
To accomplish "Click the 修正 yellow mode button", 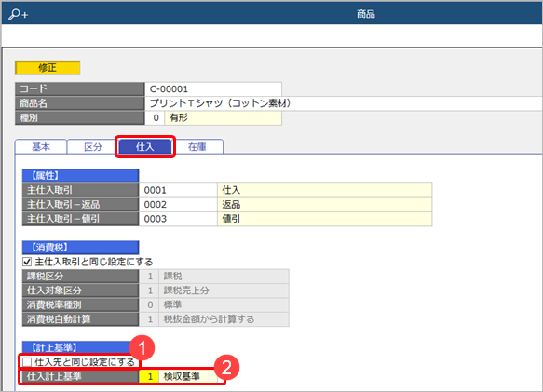I will click(48, 68).
